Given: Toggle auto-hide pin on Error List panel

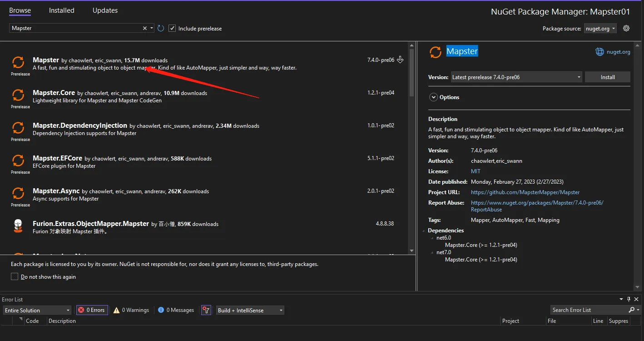Looking at the screenshot, I should pos(629,299).
